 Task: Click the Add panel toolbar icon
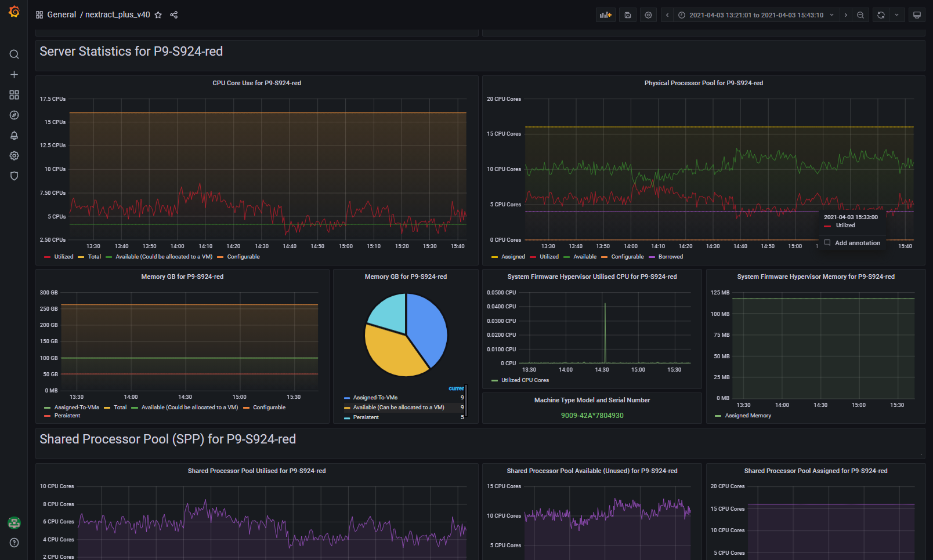coord(606,15)
